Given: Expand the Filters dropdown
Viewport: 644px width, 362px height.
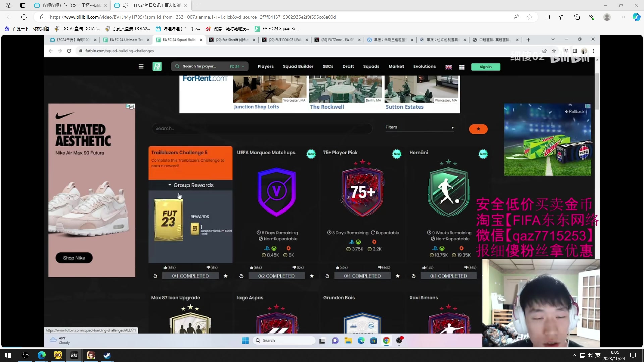Looking at the screenshot, I should pyautogui.click(x=419, y=127).
